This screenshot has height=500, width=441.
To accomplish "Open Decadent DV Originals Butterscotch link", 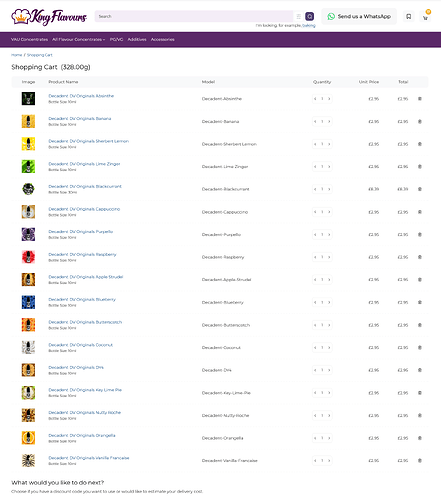I will click(x=85, y=322).
